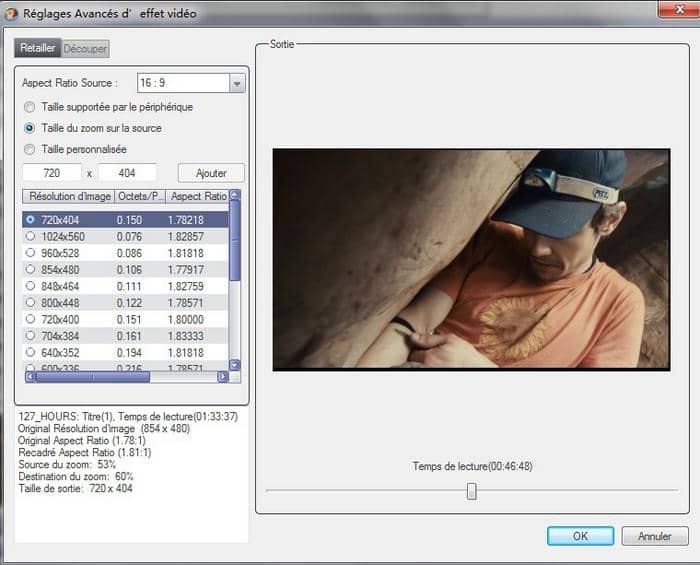Image resolution: width=700 pixels, height=565 pixels.
Task: Click the list's scroll left arrow
Action: (30, 377)
